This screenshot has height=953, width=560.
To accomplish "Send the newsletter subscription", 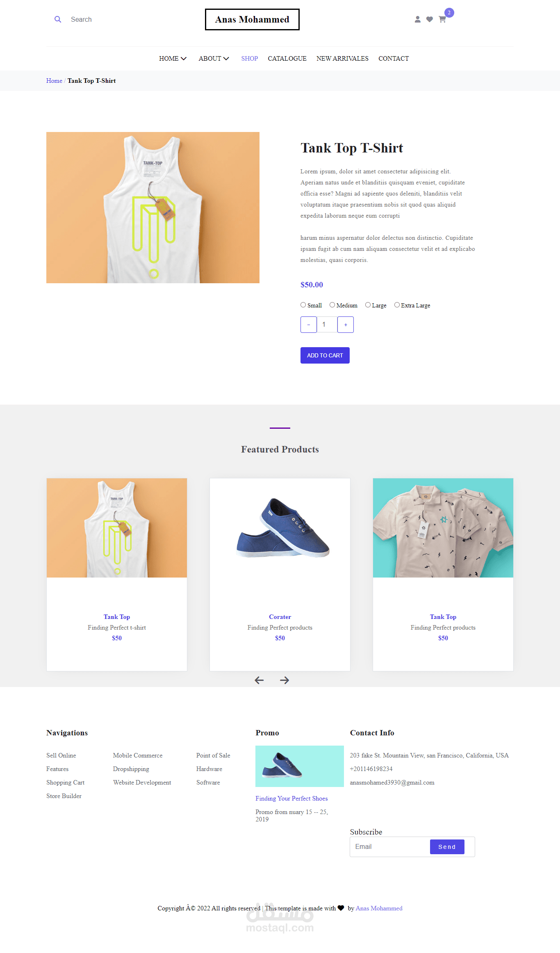I will pyautogui.click(x=447, y=847).
